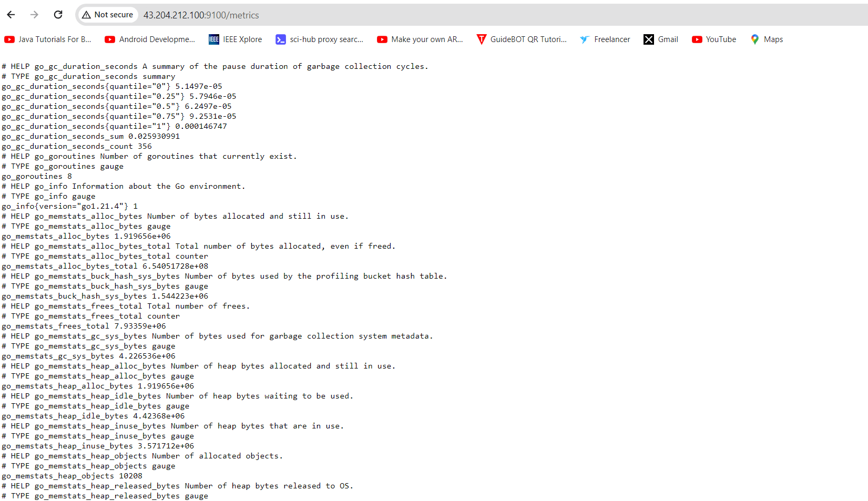Image resolution: width=868 pixels, height=501 pixels.
Task: Navigate back to the previous page
Action: click(11, 15)
